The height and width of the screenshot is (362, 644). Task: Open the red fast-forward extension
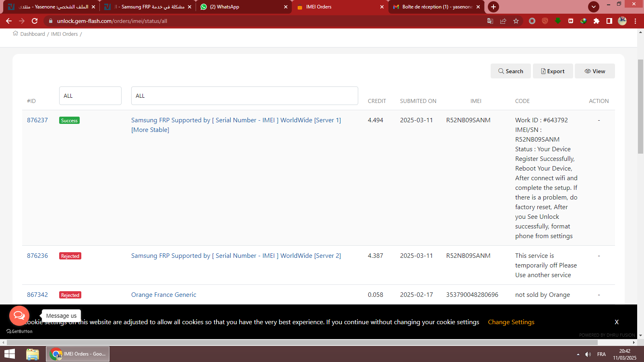click(571, 21)
